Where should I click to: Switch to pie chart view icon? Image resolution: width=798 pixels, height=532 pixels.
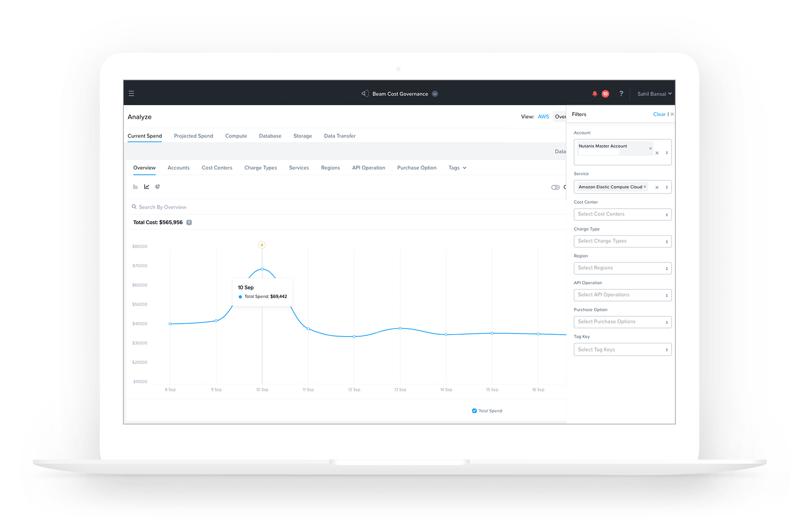[x=157, y=187]
